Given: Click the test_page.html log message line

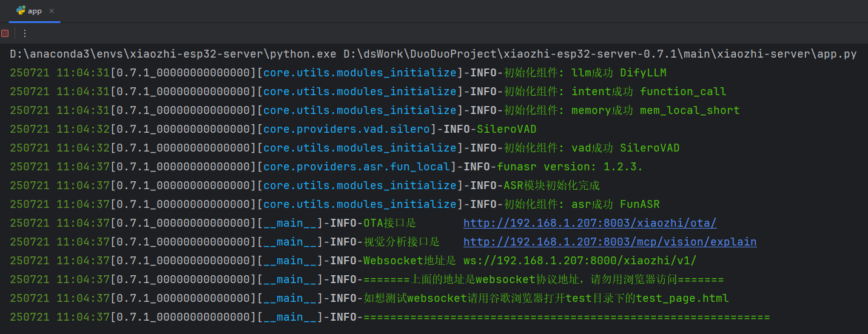Looking at the screenshot, I should 369,298.
